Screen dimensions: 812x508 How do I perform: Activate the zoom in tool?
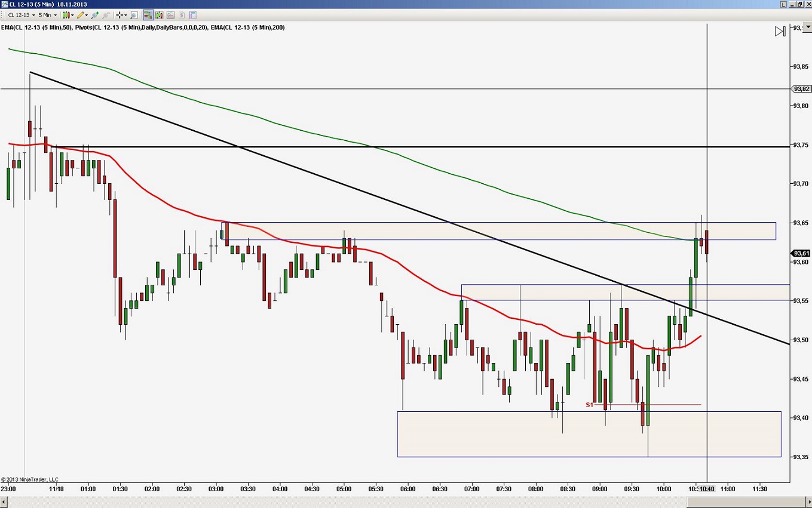pyautogui.click(x=94, y=15)
